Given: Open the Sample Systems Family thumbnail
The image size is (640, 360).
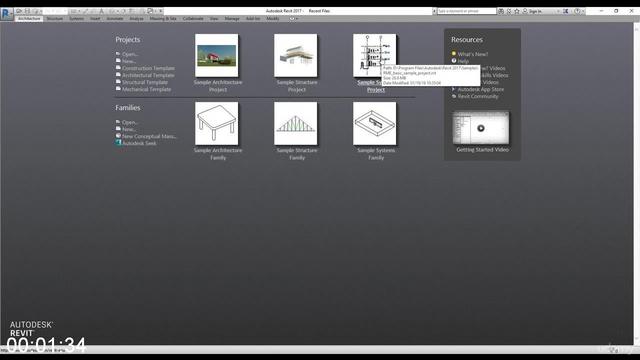Looking at the screenshot, I should coord(375,124).
